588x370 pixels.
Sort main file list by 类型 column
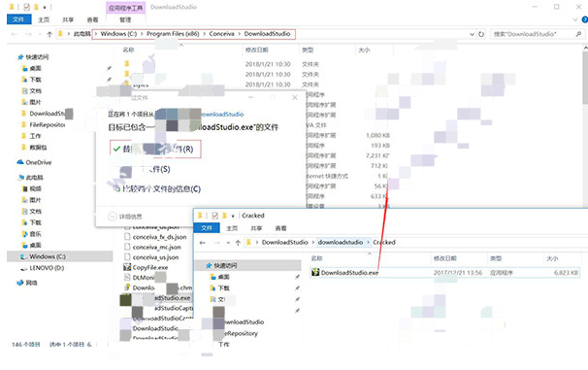pyautogui.click(x=308, y=50)
